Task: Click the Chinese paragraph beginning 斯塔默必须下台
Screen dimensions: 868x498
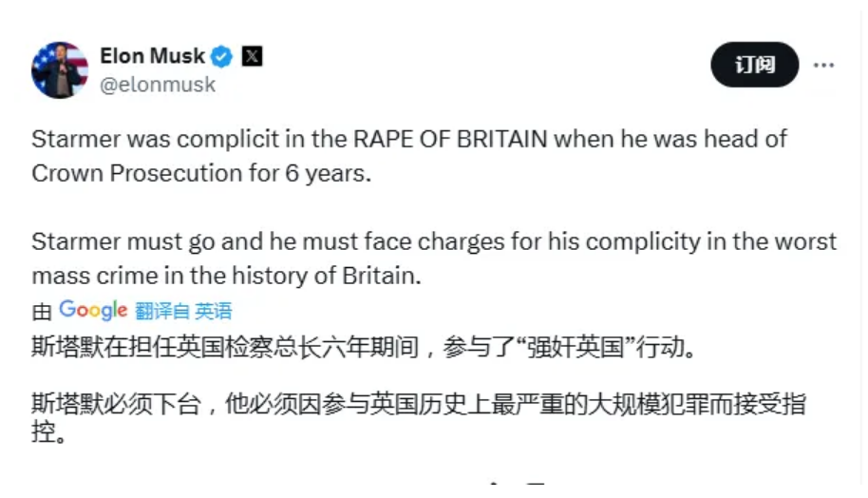Action: [418, 419]
